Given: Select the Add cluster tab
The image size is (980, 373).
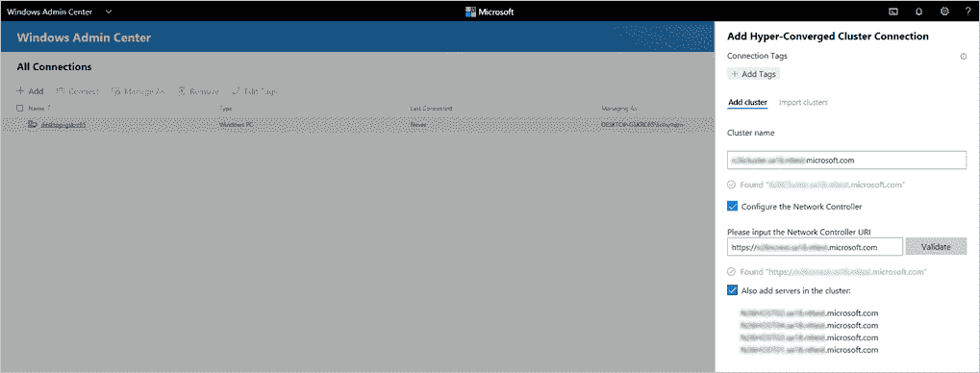Looking at the screenshot, I should tap(747, 102).
